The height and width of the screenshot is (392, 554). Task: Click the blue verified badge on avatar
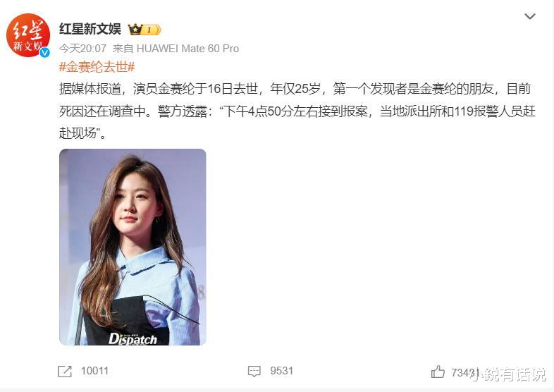coord(44,53)
